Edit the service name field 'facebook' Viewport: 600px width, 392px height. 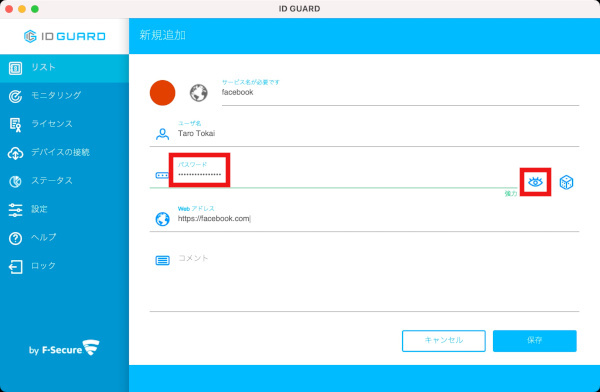(400, 92)
